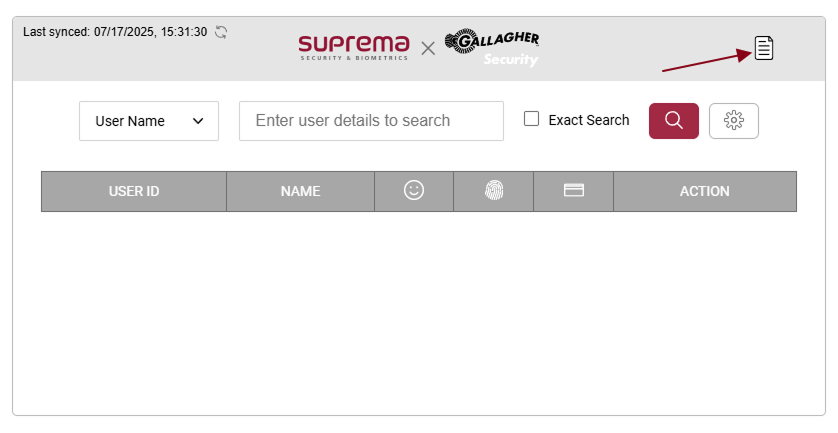Open the log document icon
This screenshot has height=433, width=838.
tap(764, 47)
